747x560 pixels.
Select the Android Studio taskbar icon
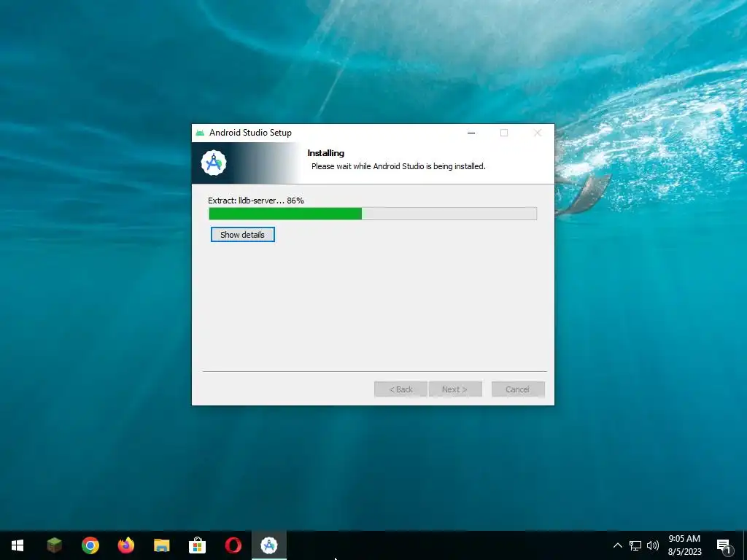pyautogui.click(x=269, y=545)
